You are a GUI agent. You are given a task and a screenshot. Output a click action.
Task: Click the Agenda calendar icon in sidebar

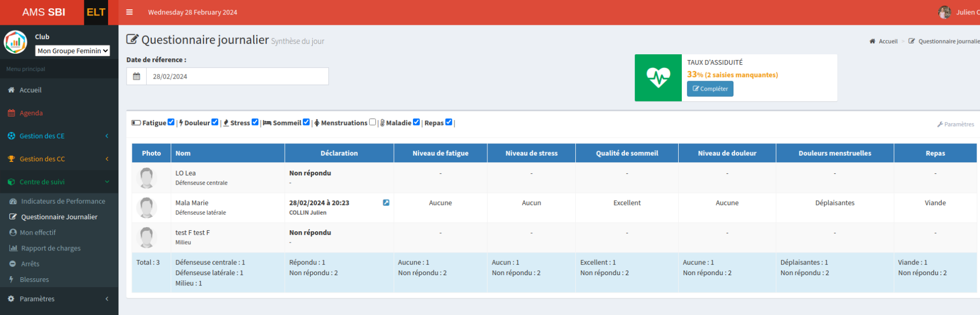click(x=11, y=113)
